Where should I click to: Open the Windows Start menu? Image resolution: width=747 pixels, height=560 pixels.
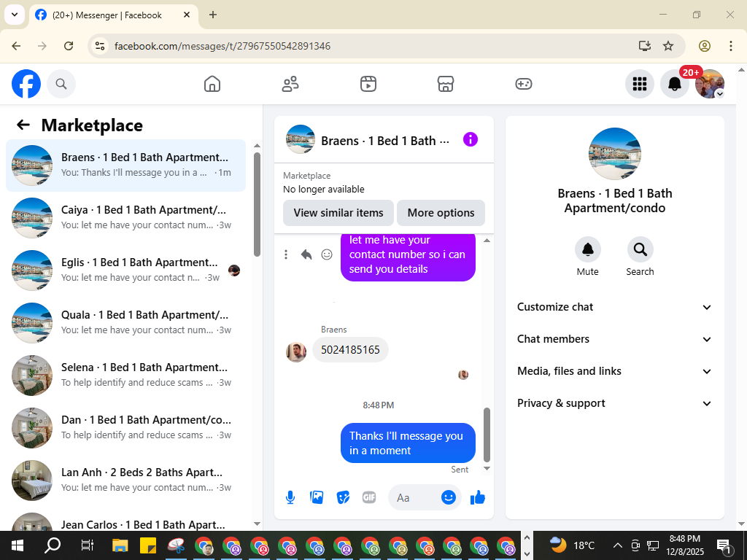(18, 545)
